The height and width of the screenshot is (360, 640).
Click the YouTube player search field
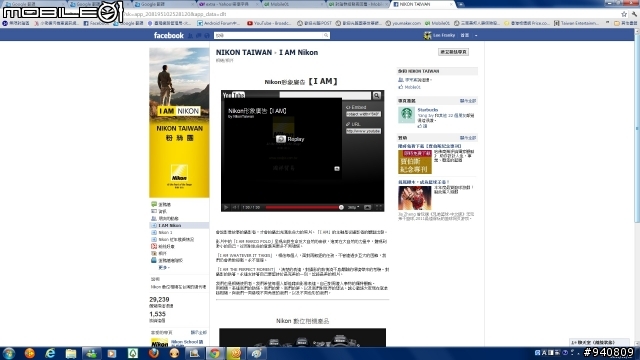(325, 95)
